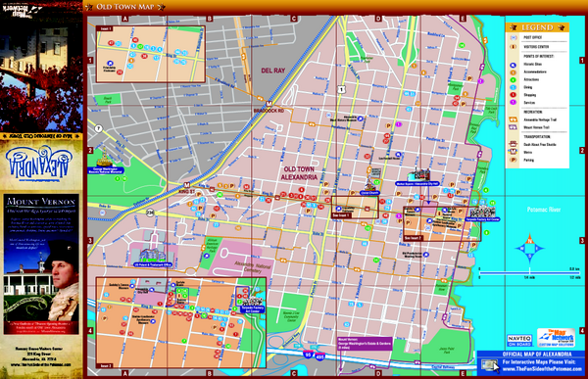This screenshot has width=588, height=379.
Task: Click the King St Metro station marker
Action: coord(187,185)
